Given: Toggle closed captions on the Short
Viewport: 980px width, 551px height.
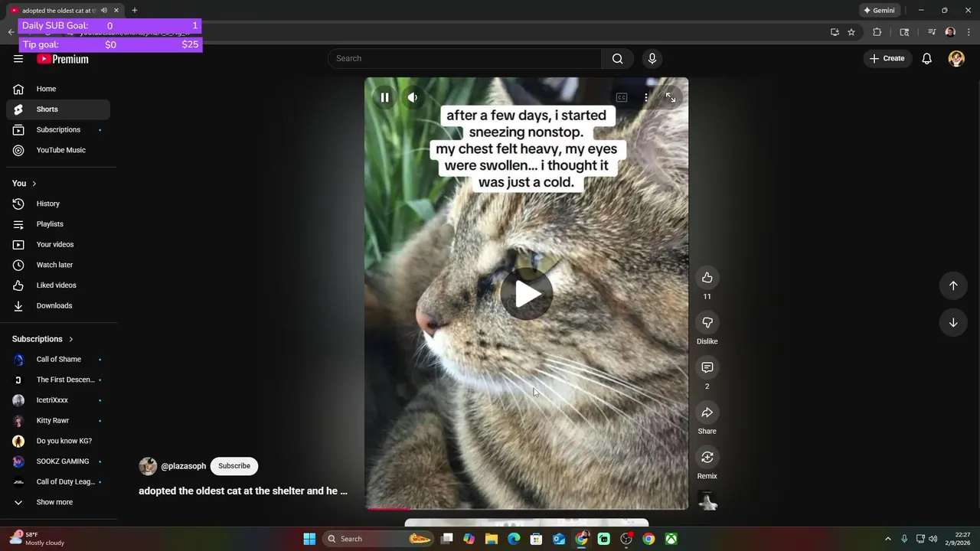Looking at the screenshot, I should point(622,97).
